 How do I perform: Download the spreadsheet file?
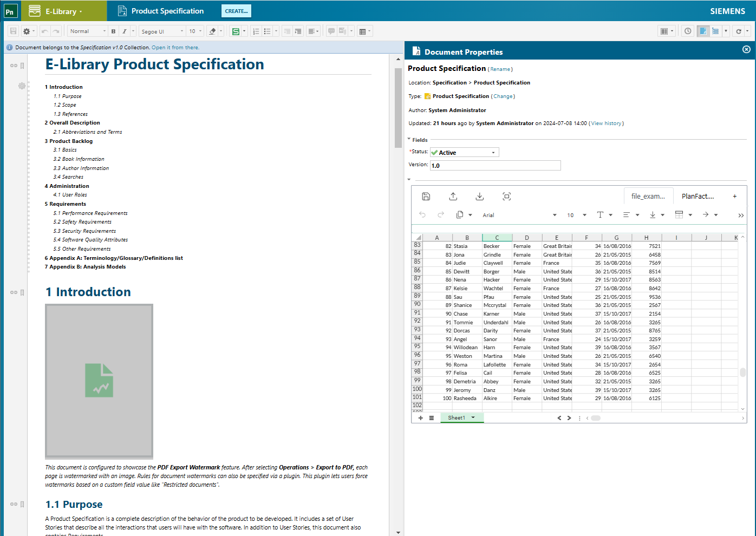(480, 197)
